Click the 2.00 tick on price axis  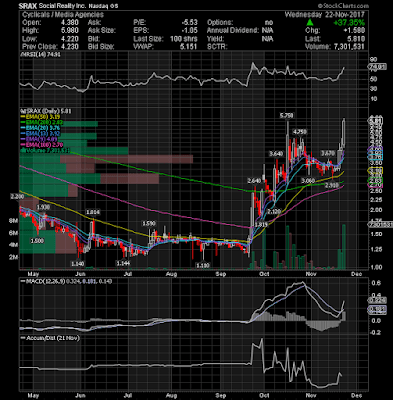pyautogui.click(x=377, y=210)
